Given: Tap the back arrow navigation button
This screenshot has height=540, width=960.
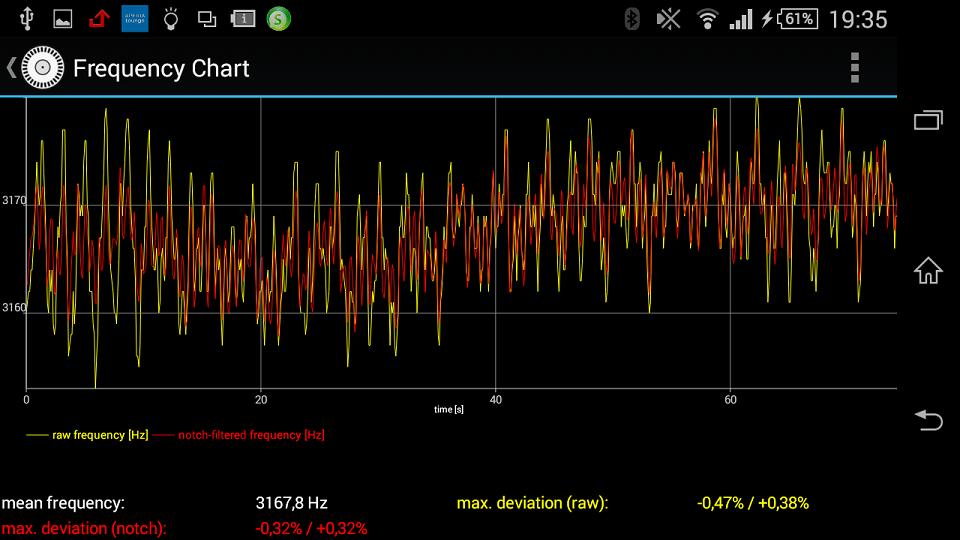Looking at the screenshot, I should (x=929, y=420).
